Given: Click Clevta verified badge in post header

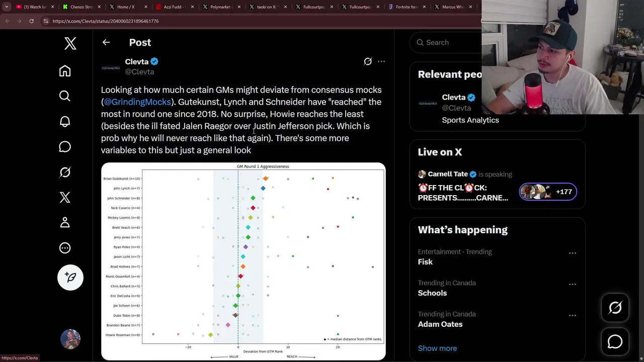Looking at the screenshot, I should [x=154, y=61].
